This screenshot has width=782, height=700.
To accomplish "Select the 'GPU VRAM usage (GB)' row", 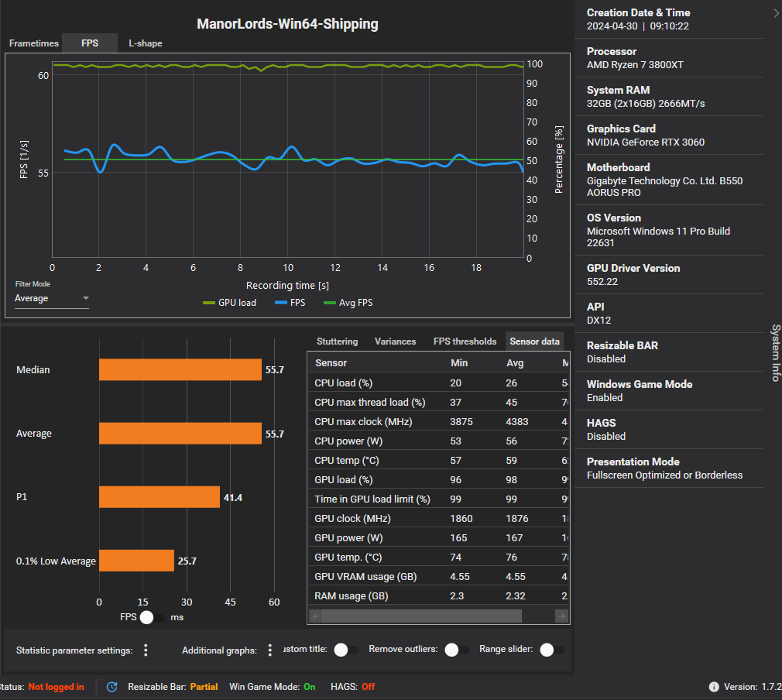I will tap(438, 577).
